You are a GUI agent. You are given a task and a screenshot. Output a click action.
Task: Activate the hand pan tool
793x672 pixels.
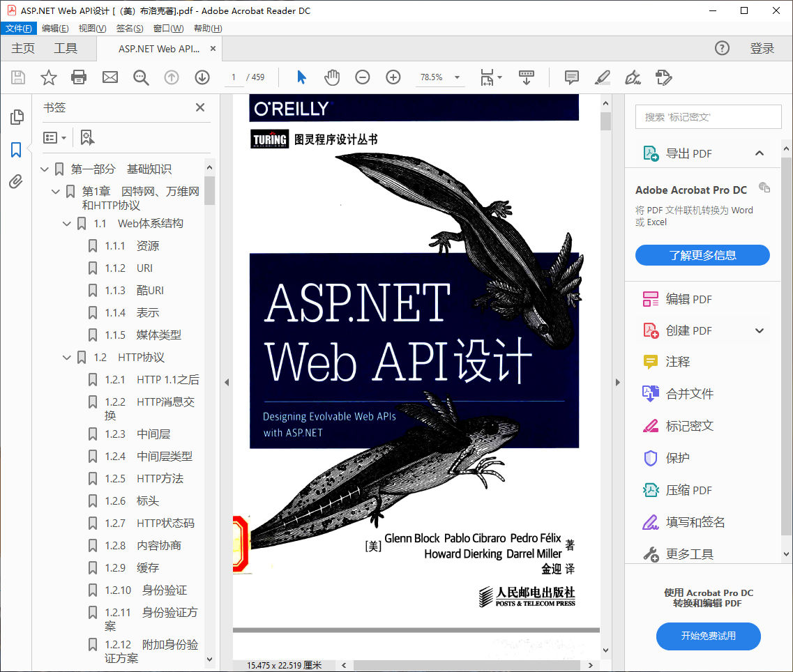tap(332, 77)
